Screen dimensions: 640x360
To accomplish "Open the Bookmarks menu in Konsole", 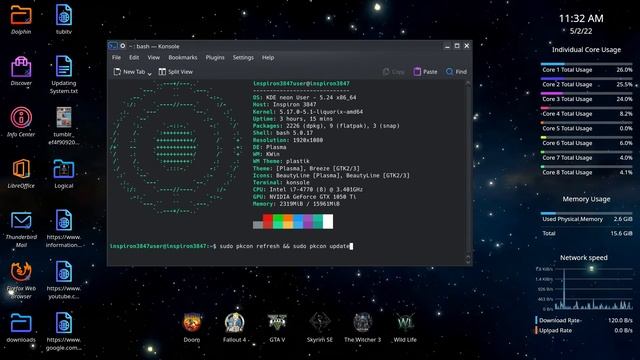I will pyautogui.click(x=182, y=58).
